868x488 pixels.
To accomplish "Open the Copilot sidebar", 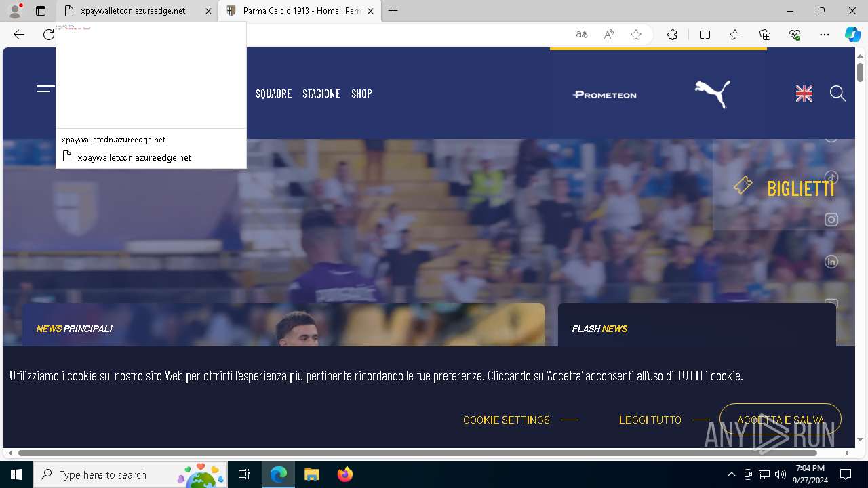I will point(852,35).
